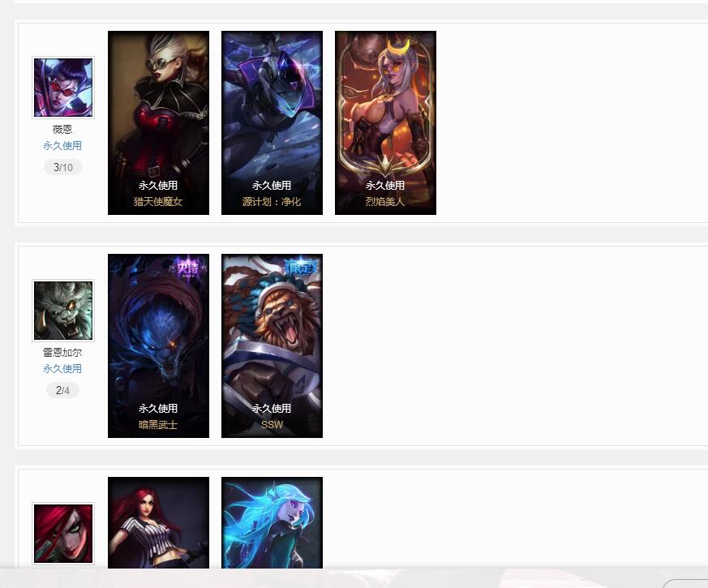This screenshot has width=708, height=588.
Task: Select the blue-haired Katarina skin thumbnail
Action: [272, 522]
